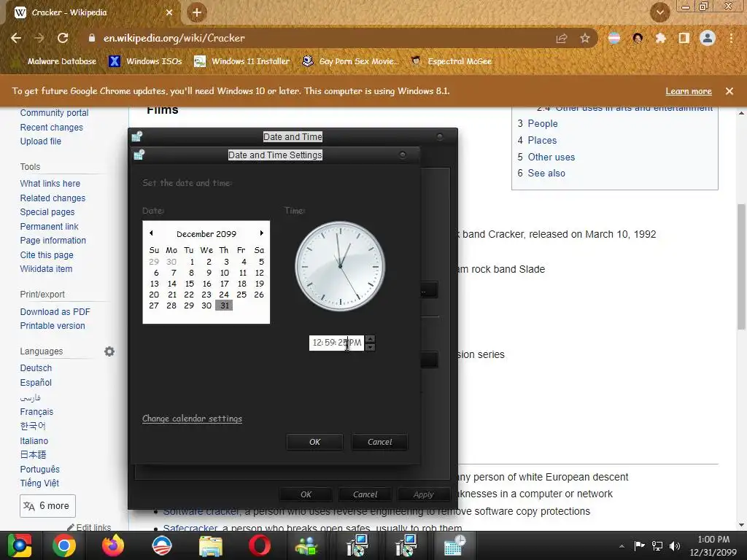The width and height of the screenshot is (747, 560).
Task: Click Cancel in Date and Time Settings
Action: coord(379,442)
